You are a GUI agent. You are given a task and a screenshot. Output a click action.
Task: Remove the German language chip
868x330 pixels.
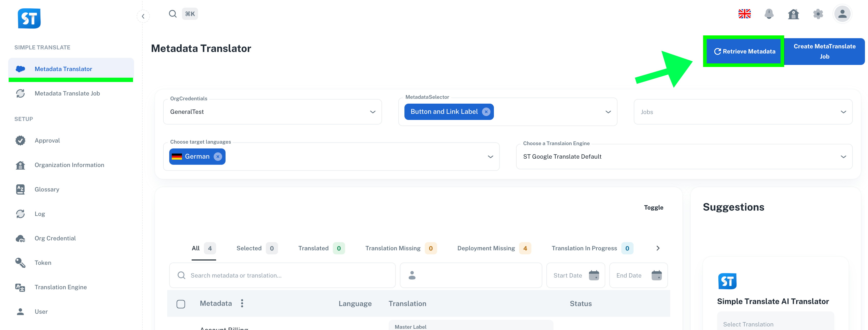pyautogui.click(x=218, y=156)
